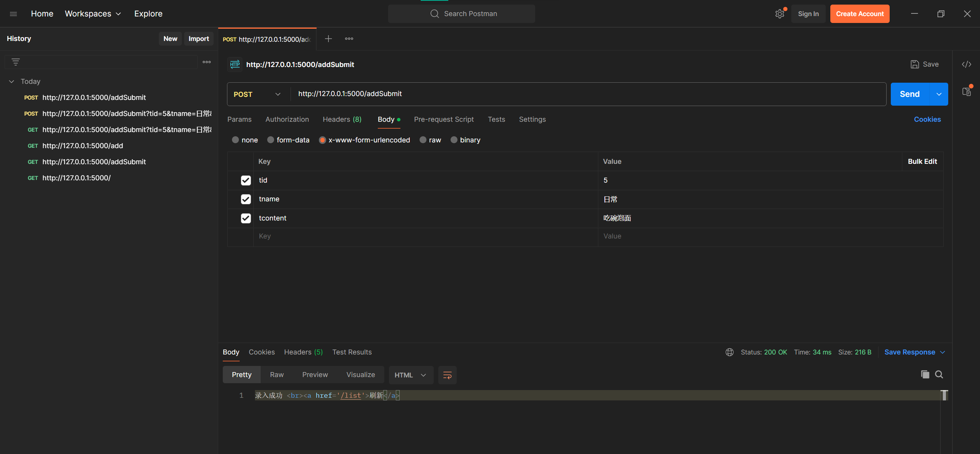Click the network globe icon near Status

730,352
